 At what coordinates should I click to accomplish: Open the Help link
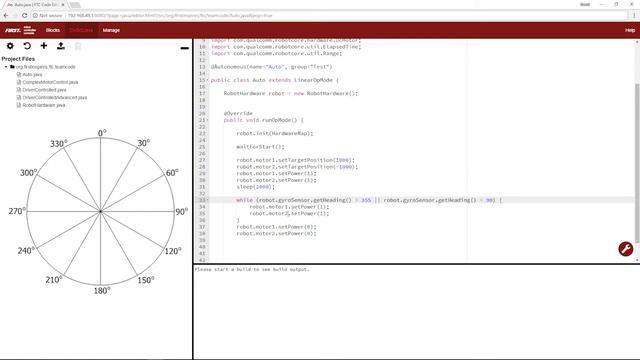(x=630, y=30)
